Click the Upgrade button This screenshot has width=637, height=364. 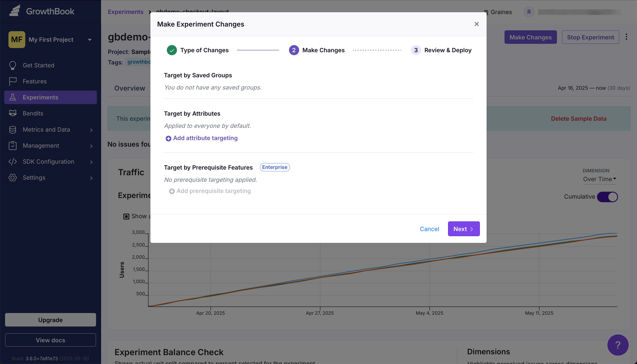tap(51, 320)
